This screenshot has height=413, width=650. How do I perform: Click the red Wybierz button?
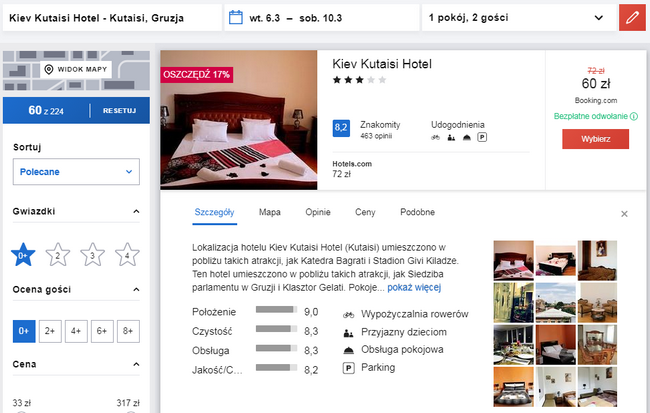[595, 139]
